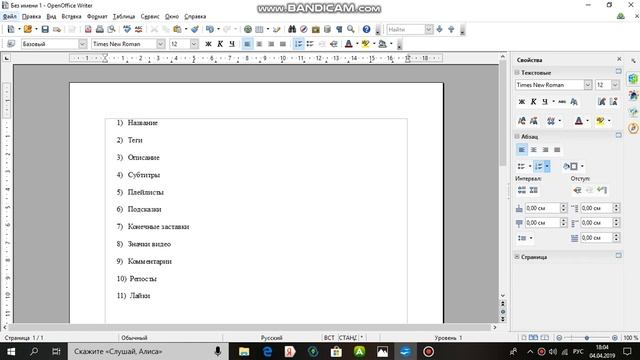The width and height of the screenshot is (640, 360).
Task: Expand the Страница section
Action: click(517, 257)
